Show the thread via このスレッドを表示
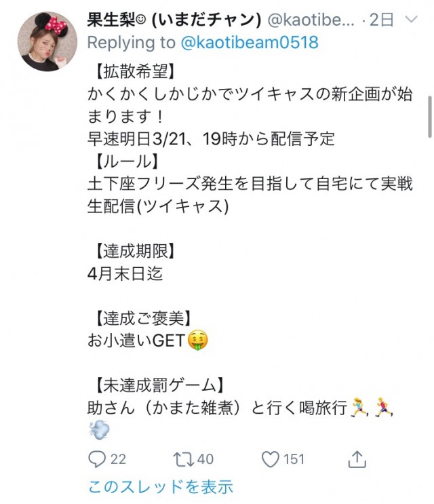Screen dimensions: 434x504 coord(160,486)
